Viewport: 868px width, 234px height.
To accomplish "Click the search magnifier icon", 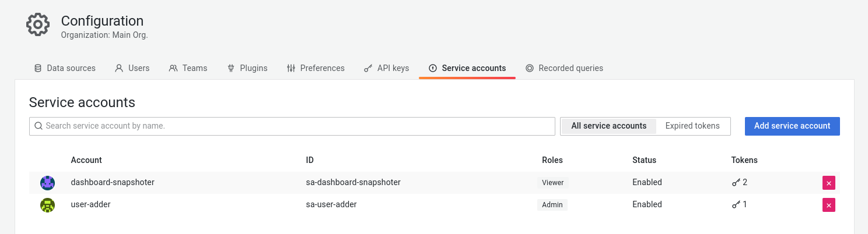I will (x=38, y=126).
